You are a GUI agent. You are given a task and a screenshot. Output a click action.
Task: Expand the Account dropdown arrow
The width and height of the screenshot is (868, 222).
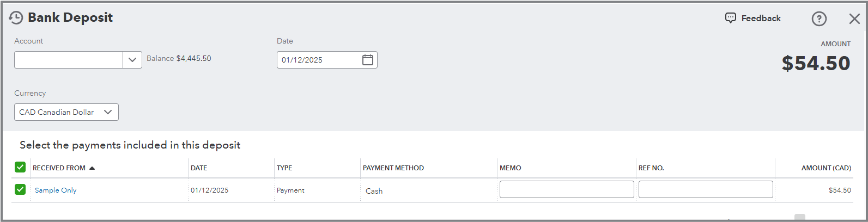132,60
